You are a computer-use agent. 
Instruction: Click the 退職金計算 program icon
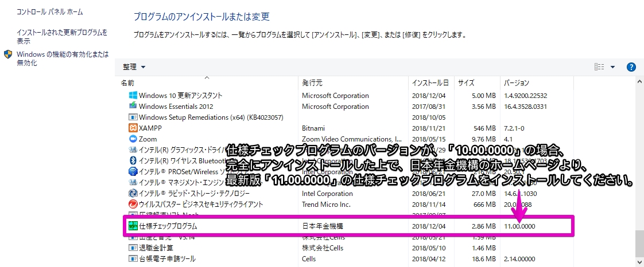tap(133, 248)
